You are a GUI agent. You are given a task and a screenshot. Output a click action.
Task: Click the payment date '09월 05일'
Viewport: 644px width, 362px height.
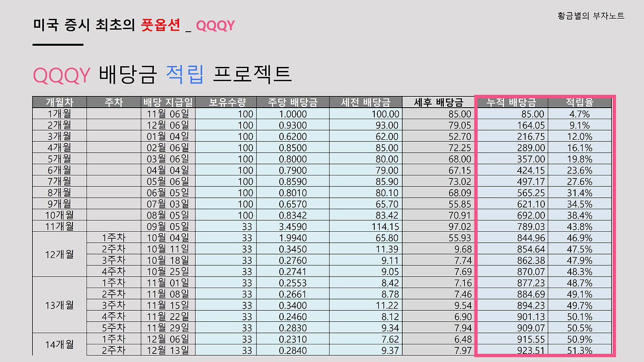(168, 227)
